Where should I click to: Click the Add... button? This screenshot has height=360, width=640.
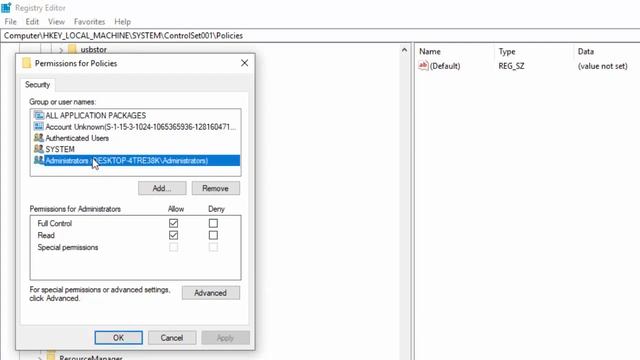(162, 188)
